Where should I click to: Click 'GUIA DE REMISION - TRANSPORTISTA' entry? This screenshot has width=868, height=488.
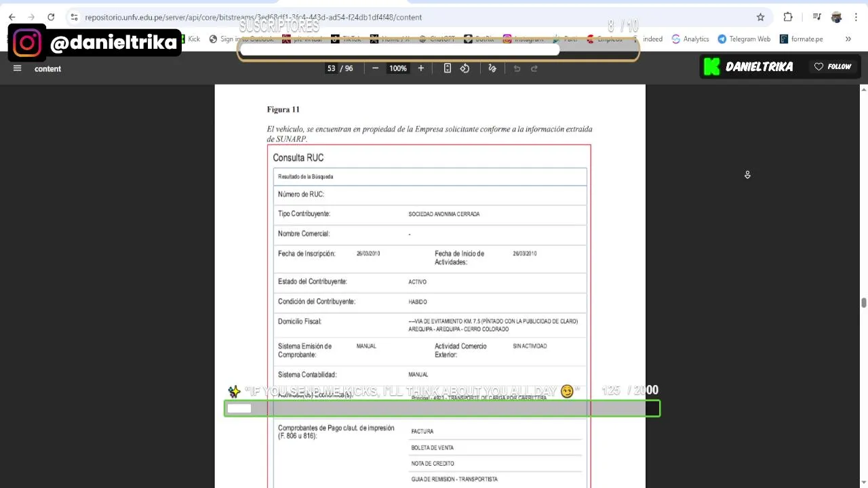454,479
